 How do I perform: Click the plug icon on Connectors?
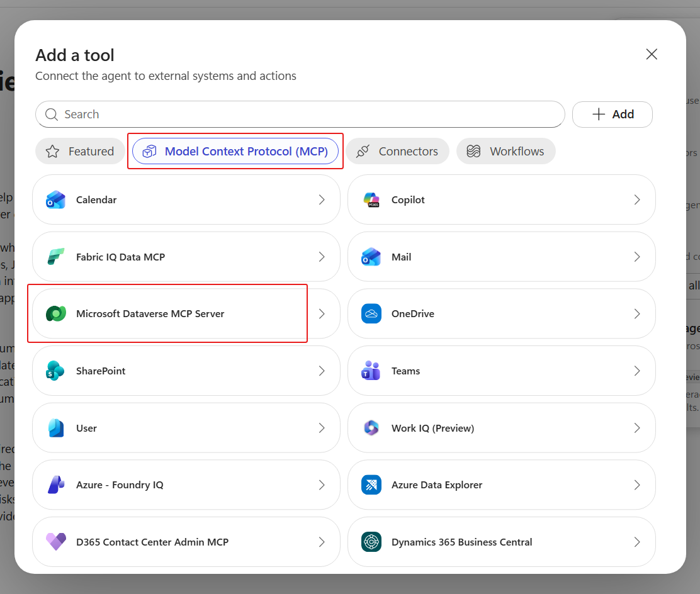[x=363, y=151]
